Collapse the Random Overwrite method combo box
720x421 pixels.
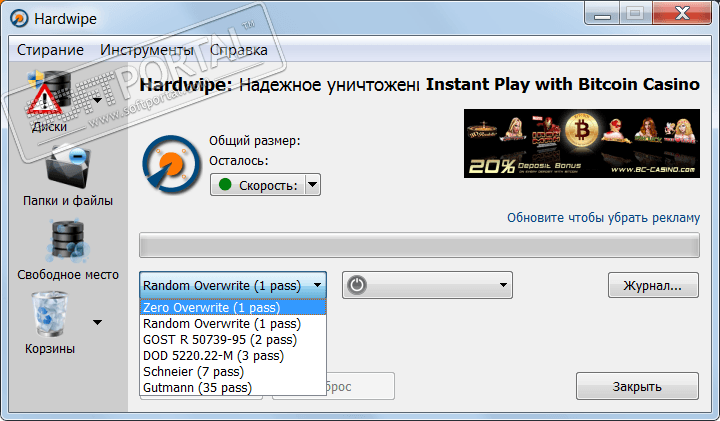click(233, 285)
